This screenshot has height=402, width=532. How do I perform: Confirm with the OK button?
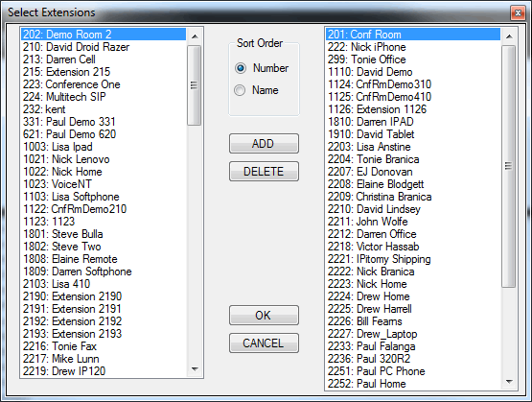[264, 316]
